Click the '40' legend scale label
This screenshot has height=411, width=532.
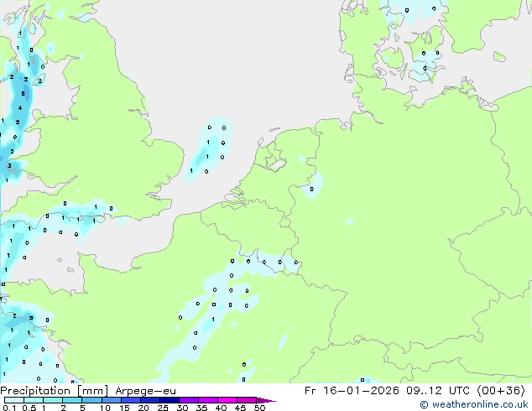point(221,408)
